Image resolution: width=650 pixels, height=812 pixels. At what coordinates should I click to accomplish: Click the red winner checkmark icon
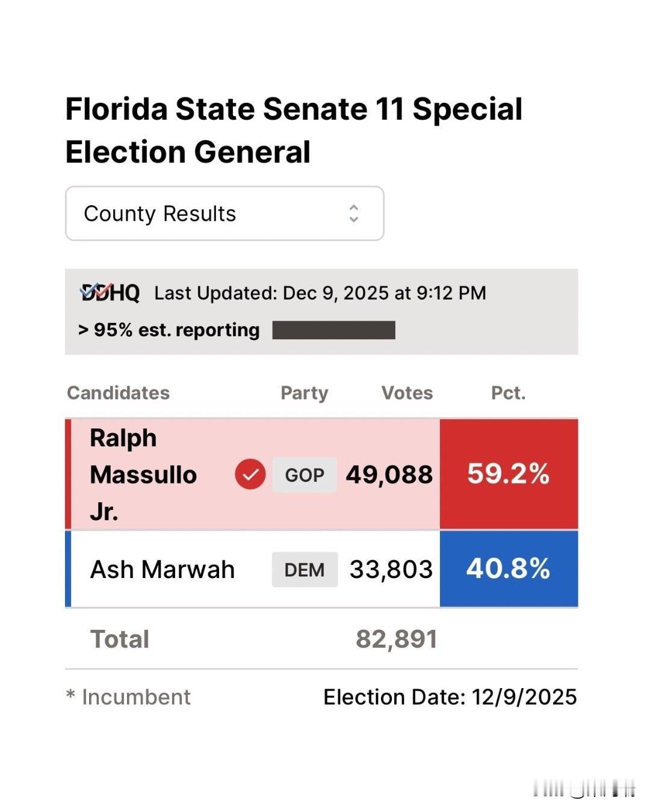[250, 475]
